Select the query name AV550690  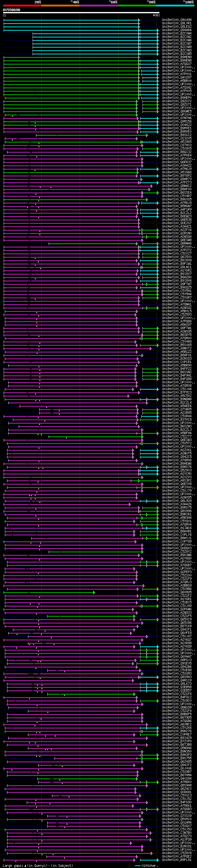point(11,10)
